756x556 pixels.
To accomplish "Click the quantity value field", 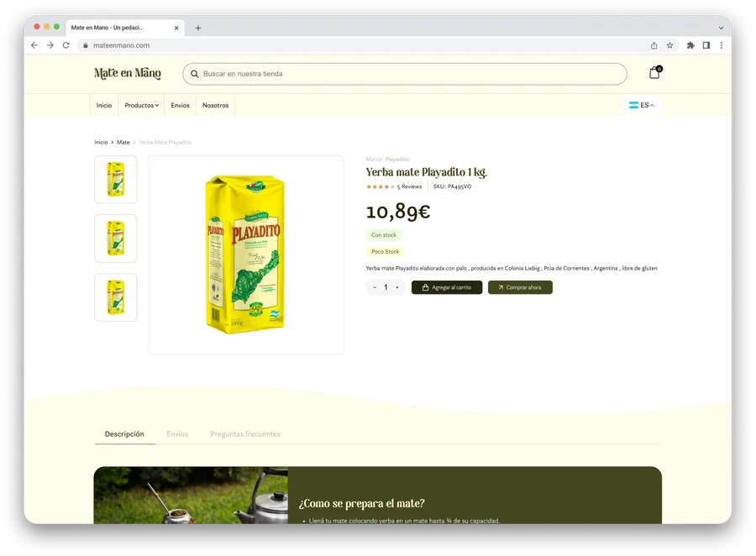I will (386, 287).
